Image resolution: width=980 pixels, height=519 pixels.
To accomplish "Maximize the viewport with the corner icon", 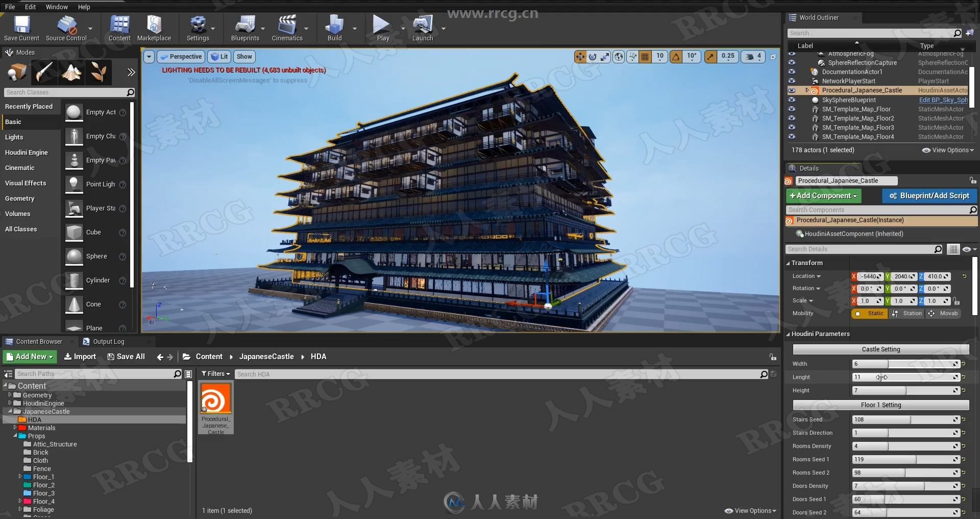I will (x=773, y=57).
